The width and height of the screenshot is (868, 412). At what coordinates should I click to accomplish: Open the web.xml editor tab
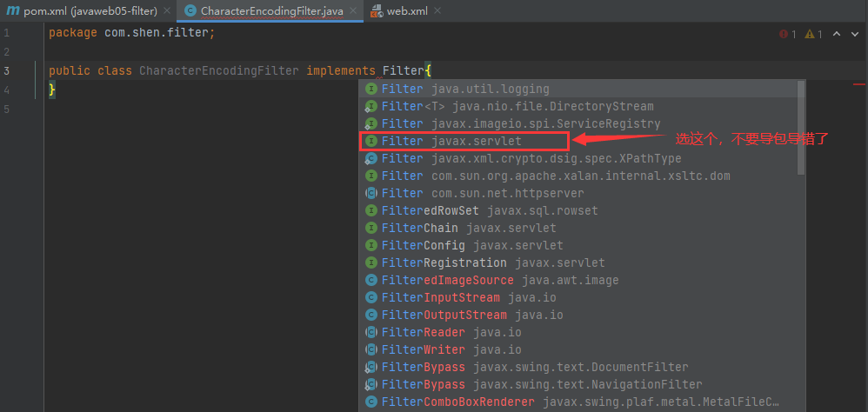(406, 11)
